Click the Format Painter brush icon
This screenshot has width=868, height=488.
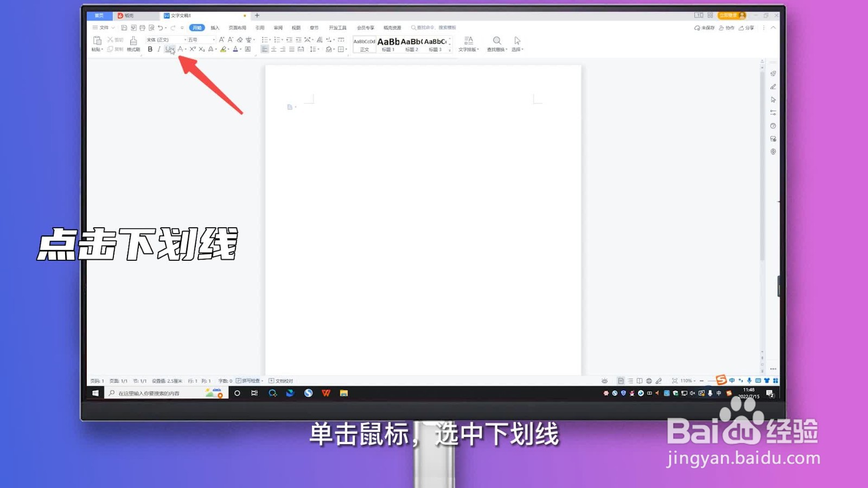[133, 41]
